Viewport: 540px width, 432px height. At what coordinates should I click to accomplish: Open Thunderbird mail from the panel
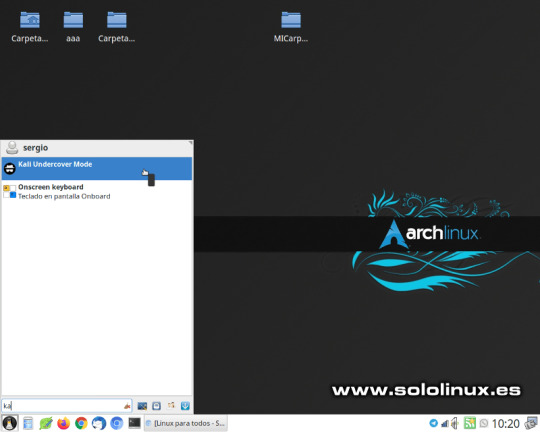point(99,423)
